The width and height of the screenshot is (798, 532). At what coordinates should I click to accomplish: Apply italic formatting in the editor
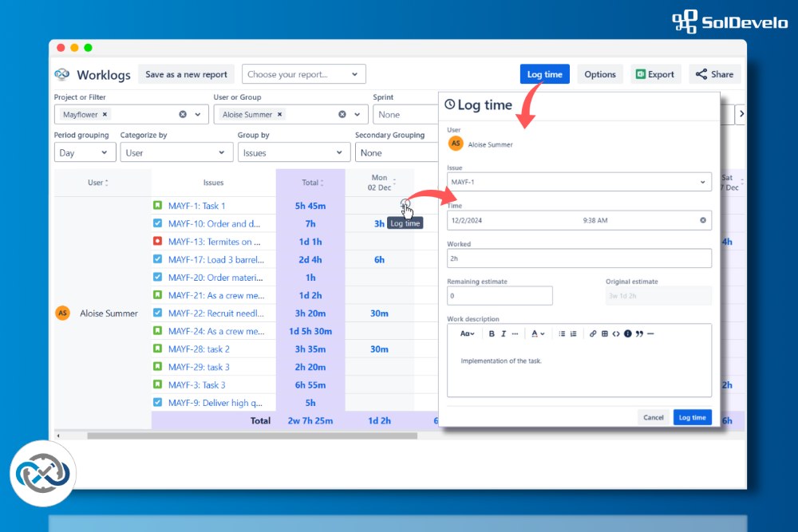click(504, 333)
